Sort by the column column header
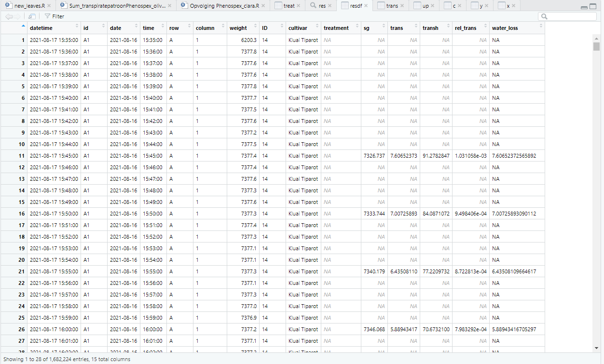The width and height of the screenshot is (604, 364). point(210,28)
